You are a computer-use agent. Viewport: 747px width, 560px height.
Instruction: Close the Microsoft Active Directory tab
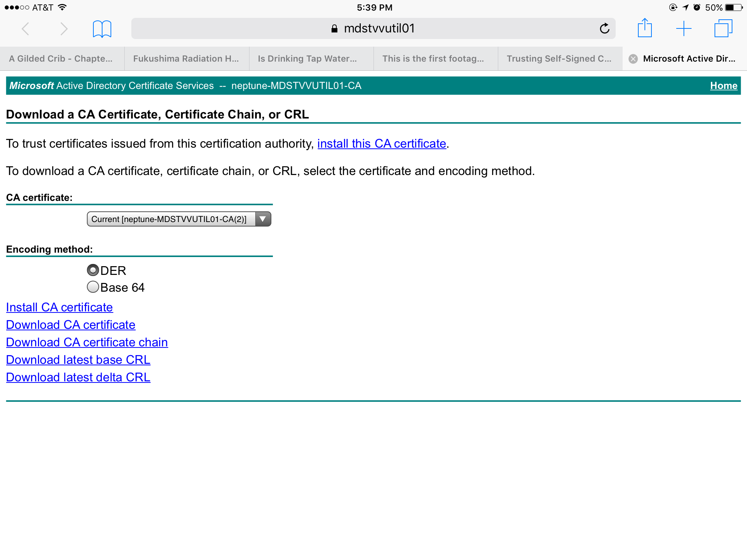(x=634, y=59)
